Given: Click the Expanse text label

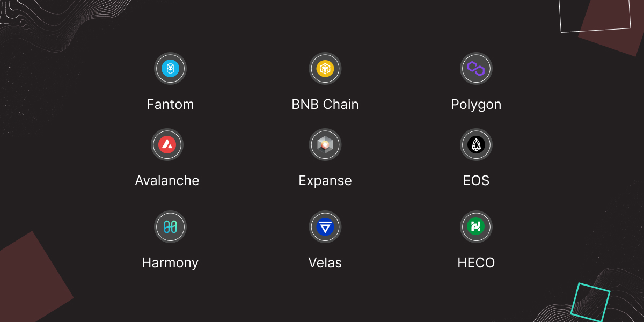Looking at the screenshot, I should (325, 181).
